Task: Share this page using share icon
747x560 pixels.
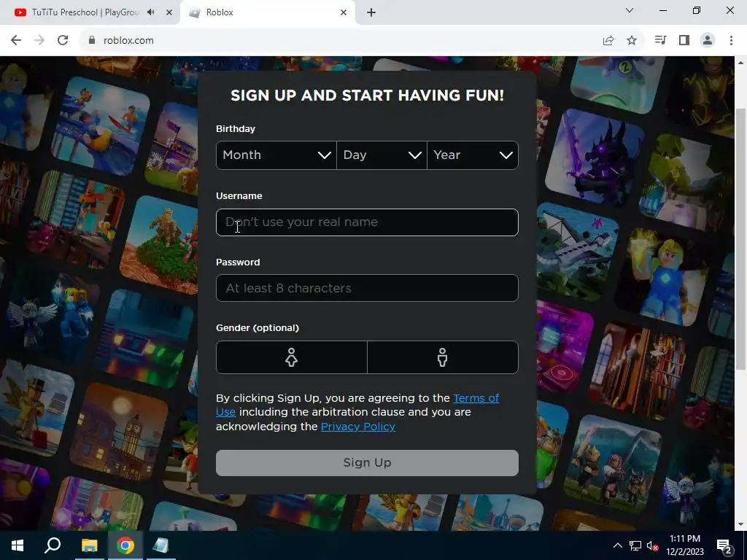Action: point(608,41)
